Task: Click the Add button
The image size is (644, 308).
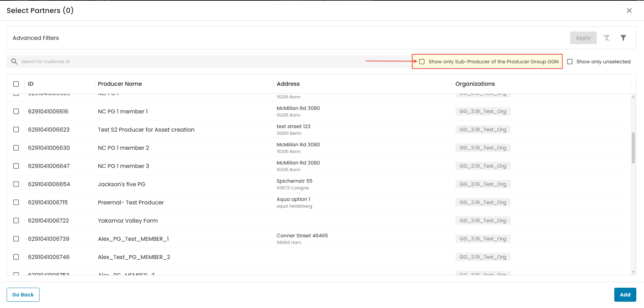Action: click(x=625, y=295)
